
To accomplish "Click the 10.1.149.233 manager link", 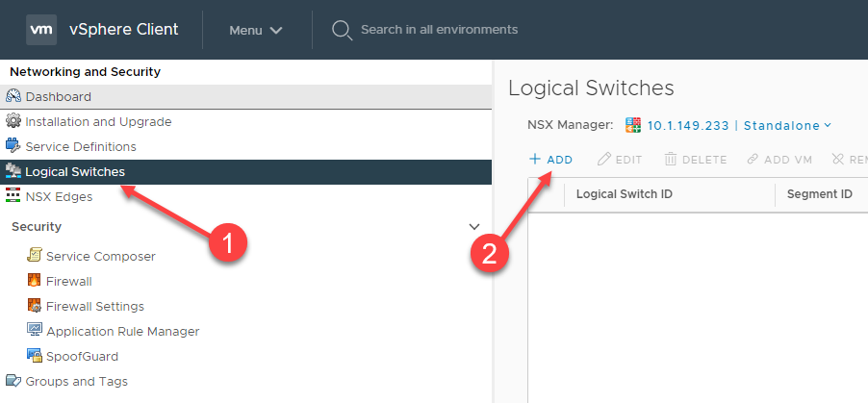I will [688, 125].
